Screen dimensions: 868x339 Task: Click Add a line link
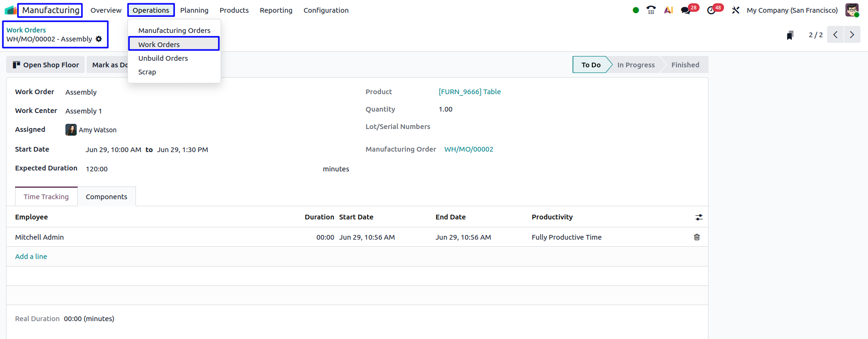pyautogui.click(x=31, y=257)
